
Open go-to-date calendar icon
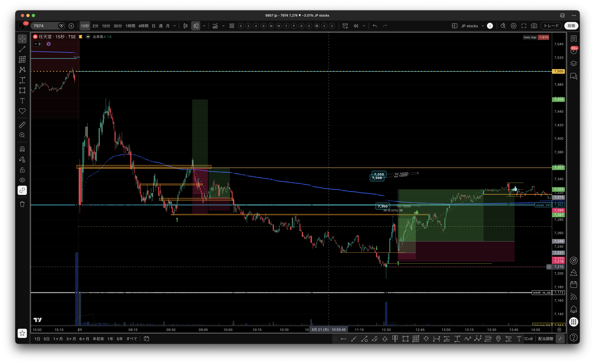pos(146,339)
